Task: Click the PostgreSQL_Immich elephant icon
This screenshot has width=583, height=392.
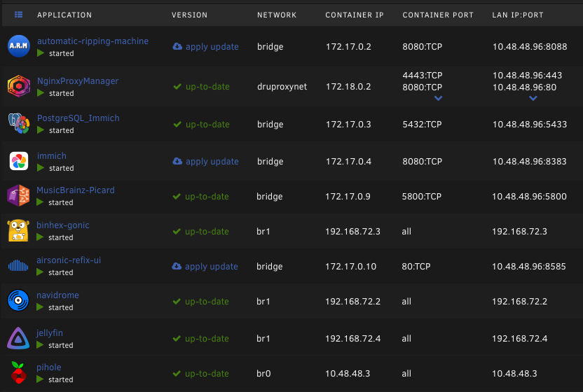Action: pos(19,123)
